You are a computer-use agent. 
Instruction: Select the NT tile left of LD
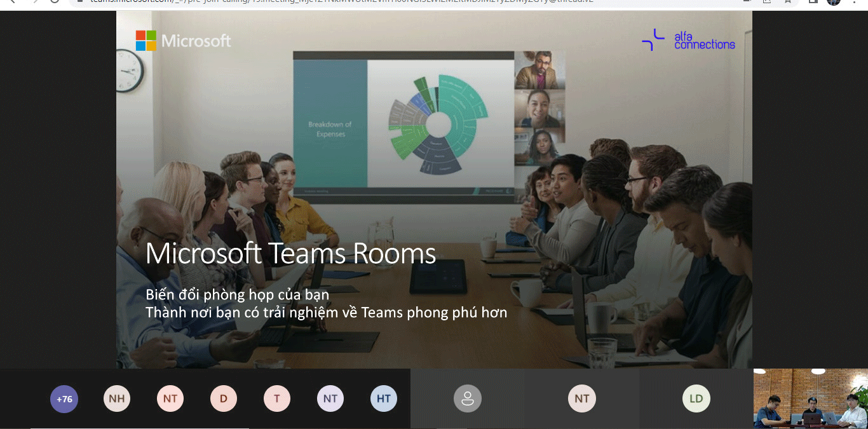(582, 399)
